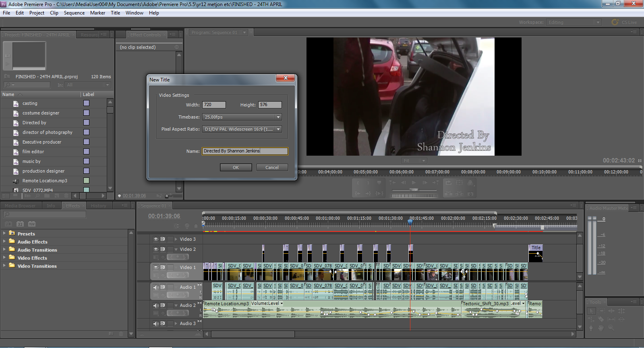Select the Selection tool in Tools panel

591,311
